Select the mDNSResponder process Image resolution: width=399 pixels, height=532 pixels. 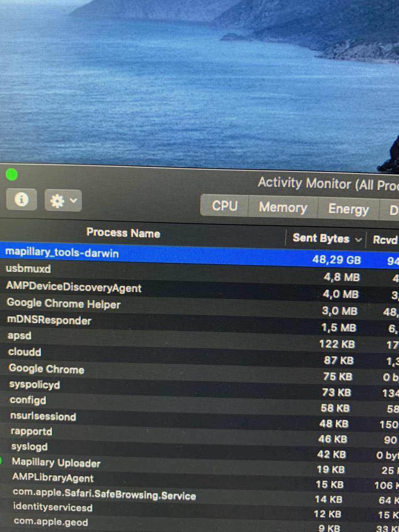click(49, 320)
